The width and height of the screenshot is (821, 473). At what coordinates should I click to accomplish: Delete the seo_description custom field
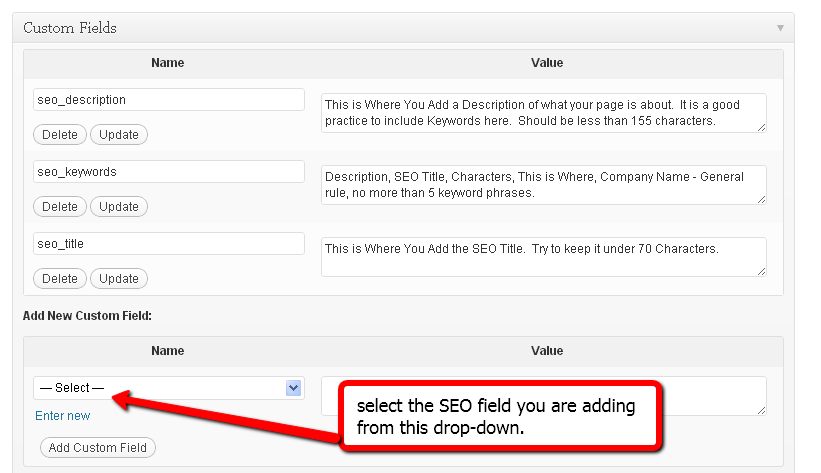[60, 134]
